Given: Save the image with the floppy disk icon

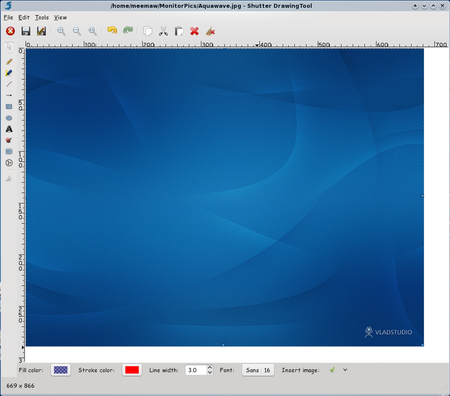Looking at the screenshot, I should pos(26,31).
